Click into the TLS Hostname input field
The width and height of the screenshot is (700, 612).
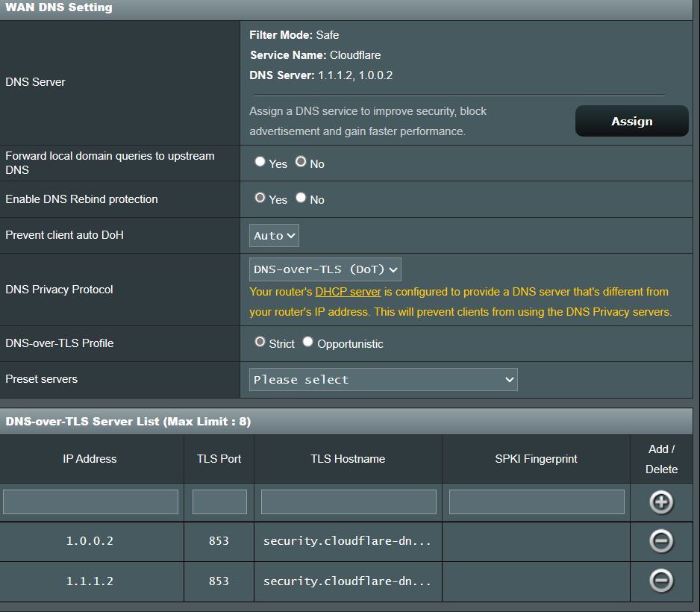tap(349, 502)
